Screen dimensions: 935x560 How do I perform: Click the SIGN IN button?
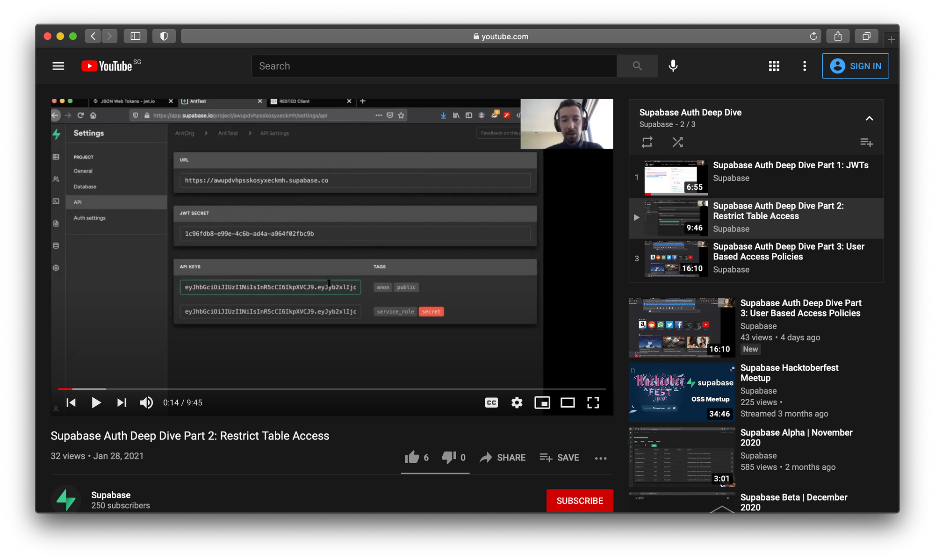(x=855, y=66)
